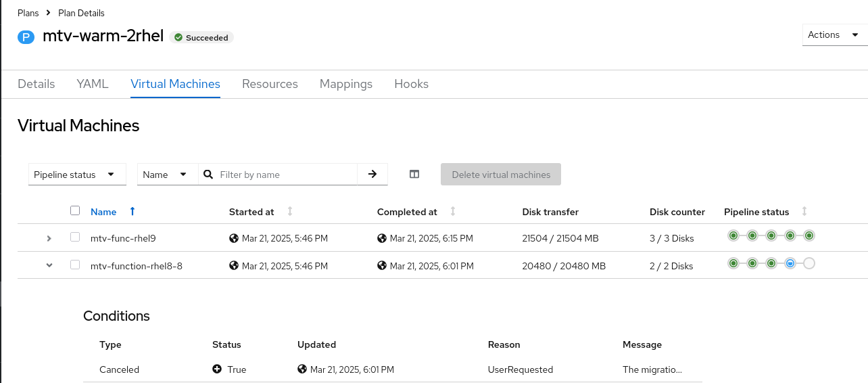Expand the mtv-func-rhel9 row
868x383 pixels.
pyautogui.click(x=49, y=238)
